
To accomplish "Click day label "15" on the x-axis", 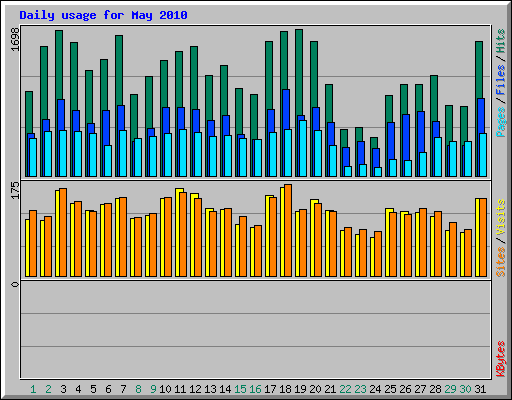I will pos(240,389).
